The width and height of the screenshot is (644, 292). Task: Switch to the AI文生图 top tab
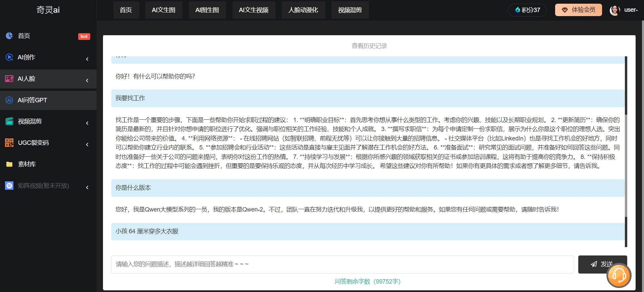pyautogui.click(x=164, y=10)
